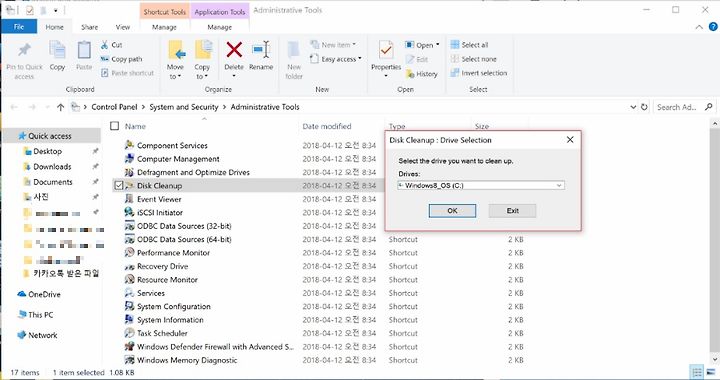Image resolution: width=720 pixels, height=380 pixels.
Task: Click the red Delete icon
Action: (234, 50)
